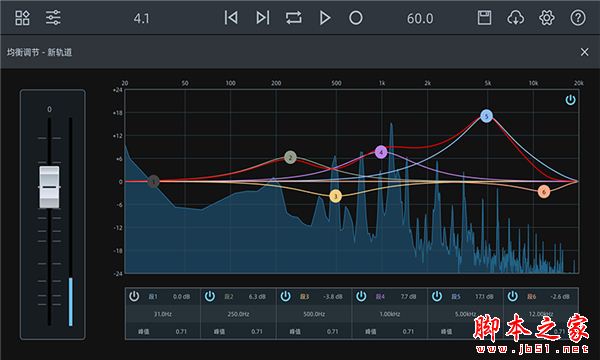Select orange EQ node 6

click(544, 192)
